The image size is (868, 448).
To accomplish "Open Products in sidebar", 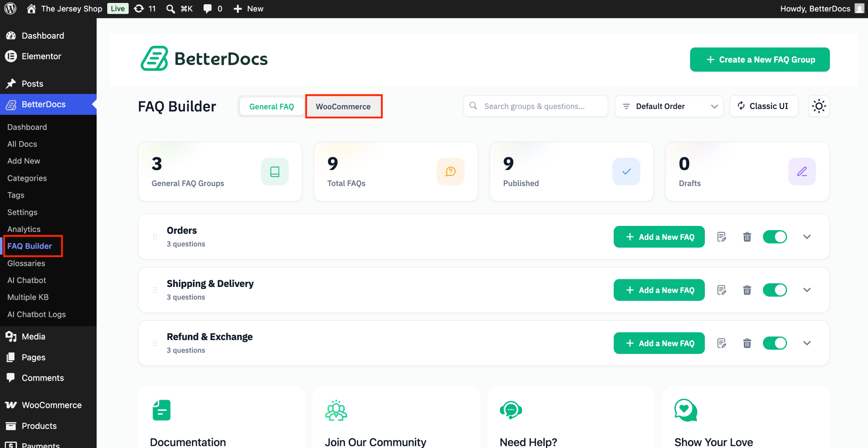I will (x=39, y=426).
